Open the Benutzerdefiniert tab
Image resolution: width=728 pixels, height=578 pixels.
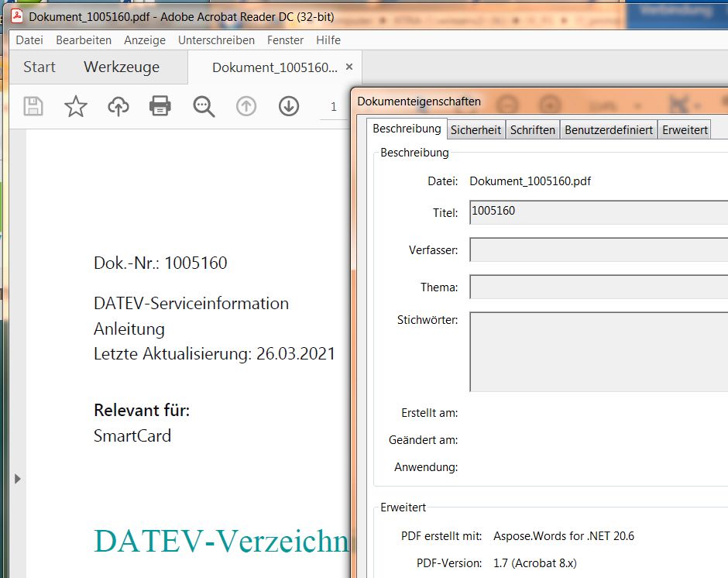point(609,130)
